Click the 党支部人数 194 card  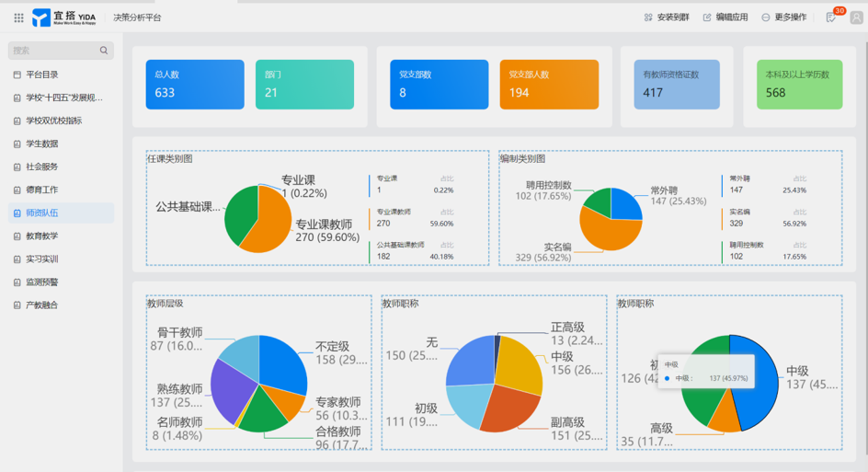pos(549,85)
